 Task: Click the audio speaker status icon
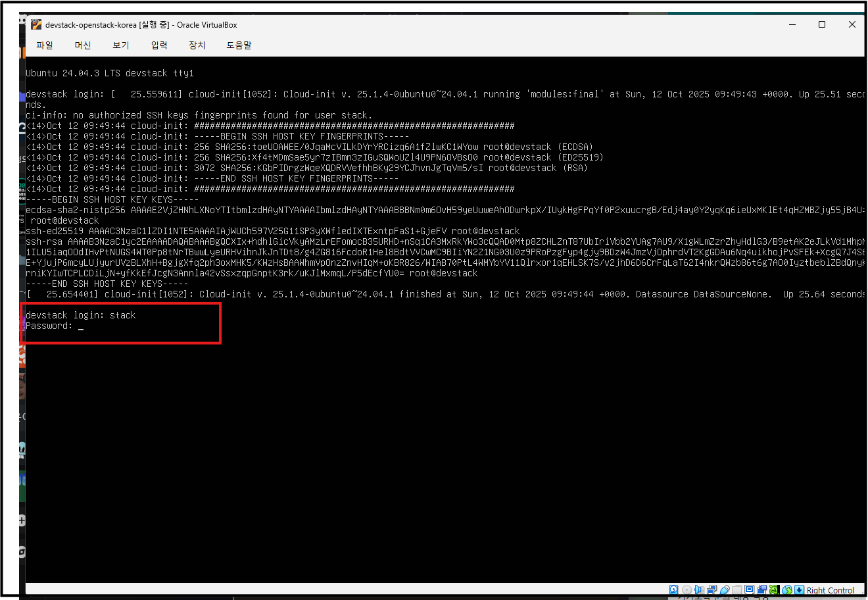(699, 589)
